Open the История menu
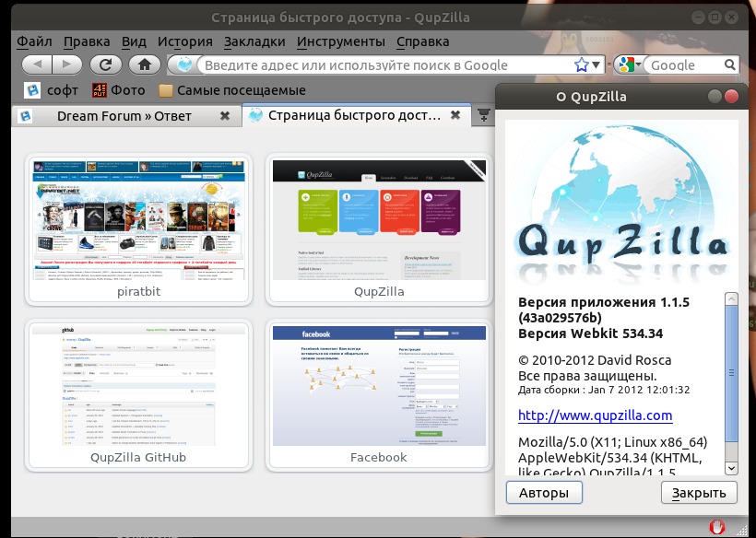 (x=185, y=41)
